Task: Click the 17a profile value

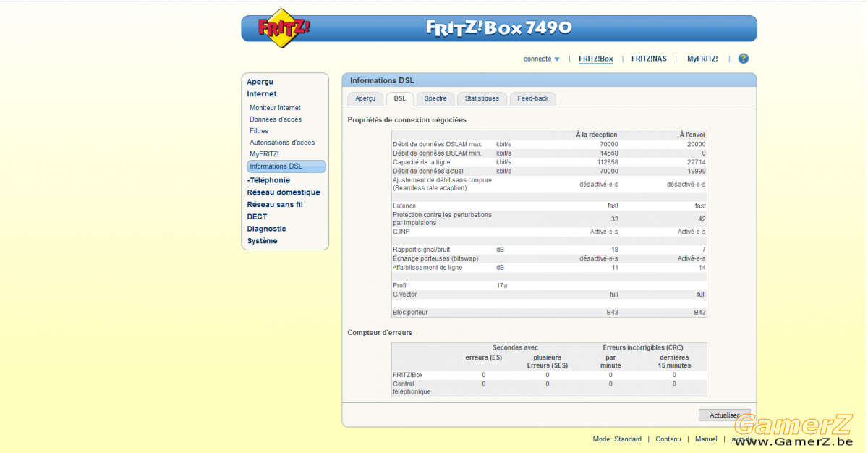Action: (501, 285)
